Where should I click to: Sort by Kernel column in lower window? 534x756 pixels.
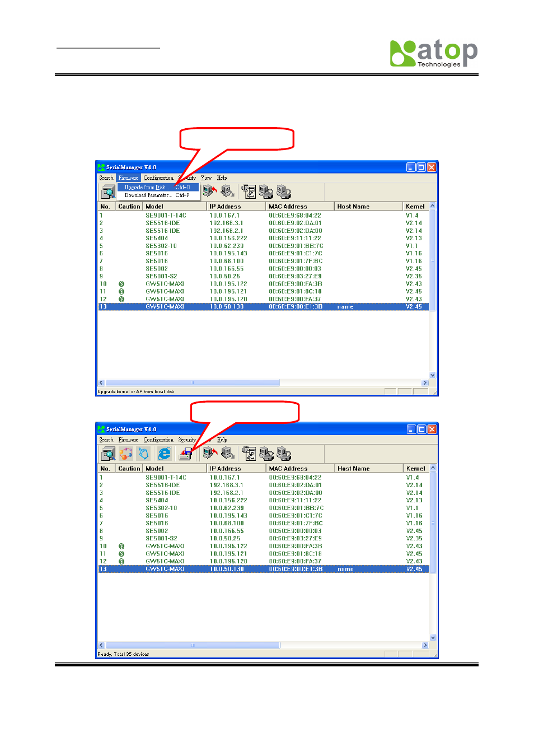pos(416,469)
